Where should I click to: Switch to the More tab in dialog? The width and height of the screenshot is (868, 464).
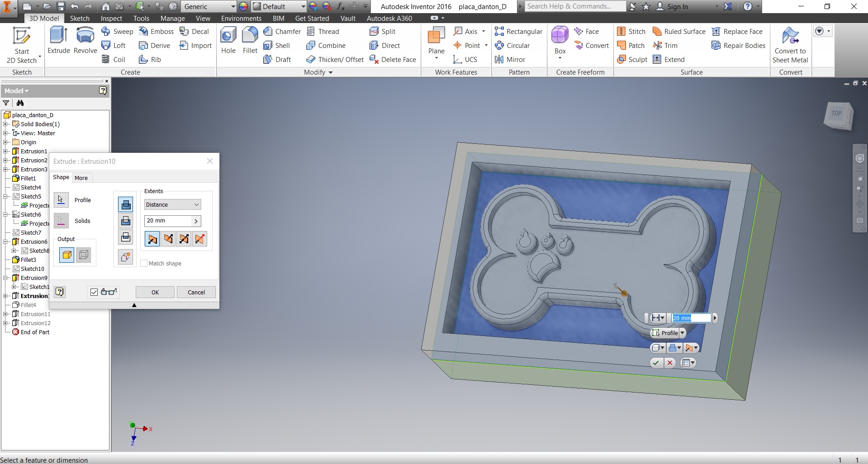pos(81,178)
